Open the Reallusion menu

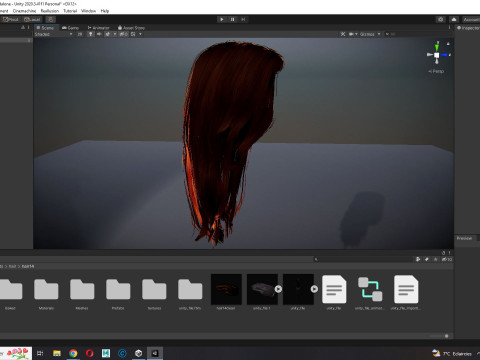click(50, 11)
